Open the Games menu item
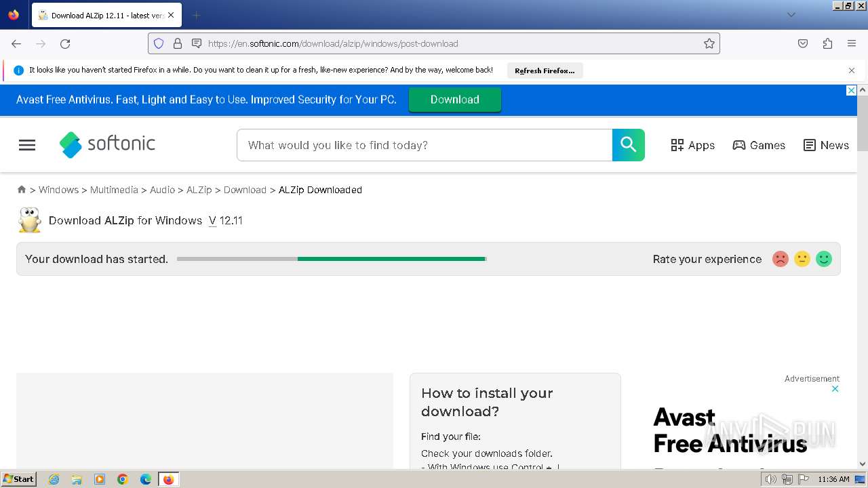Viewport: 868px width, 488px height. 759,145
